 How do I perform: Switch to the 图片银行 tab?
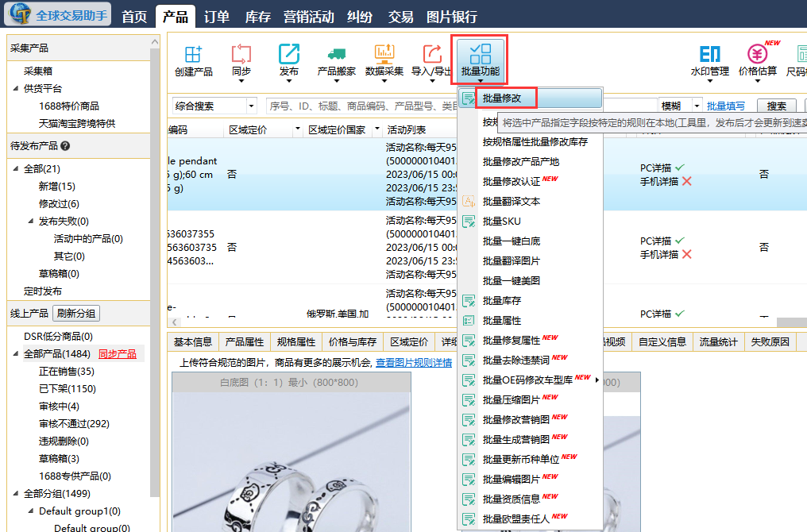pyautogui.click(x=451, y=17)
